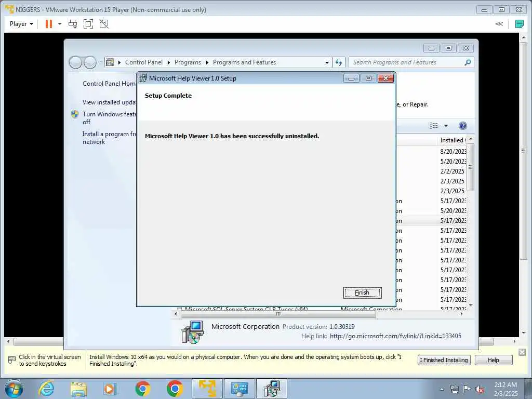Click the keyboard icon in hint bar
Viewport: 532px width, 399px height.
coord(12,360)
